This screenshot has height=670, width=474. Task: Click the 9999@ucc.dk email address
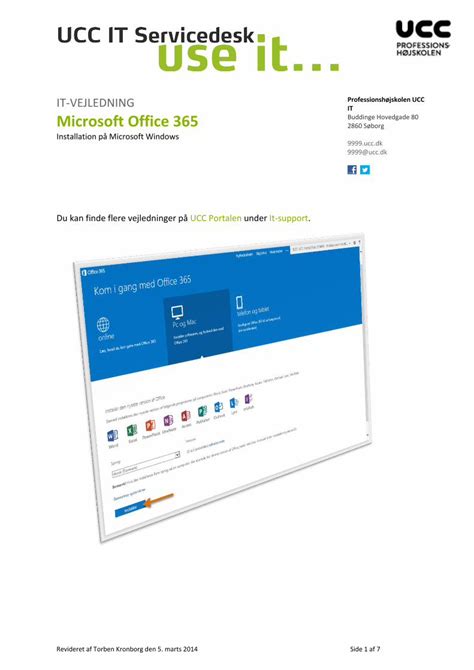(367, 152)
